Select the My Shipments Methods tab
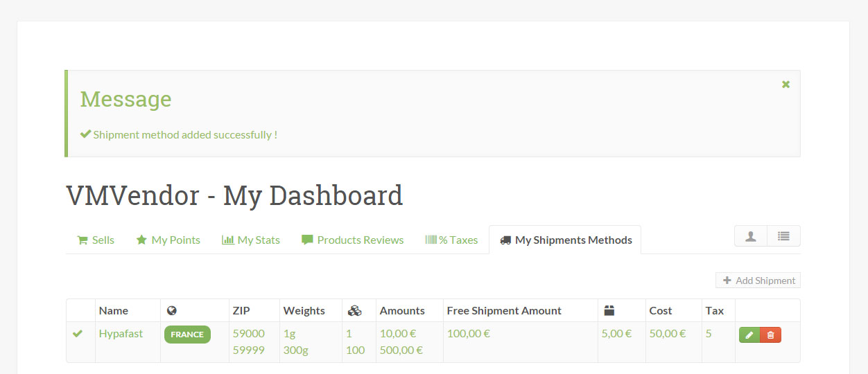Screen dimensions: 868x374 pos(565,240)
